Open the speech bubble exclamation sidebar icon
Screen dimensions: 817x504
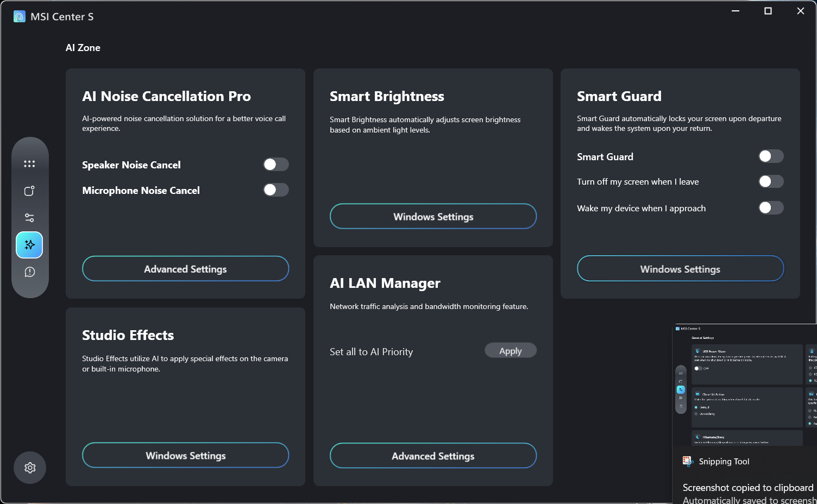point(29,272)
